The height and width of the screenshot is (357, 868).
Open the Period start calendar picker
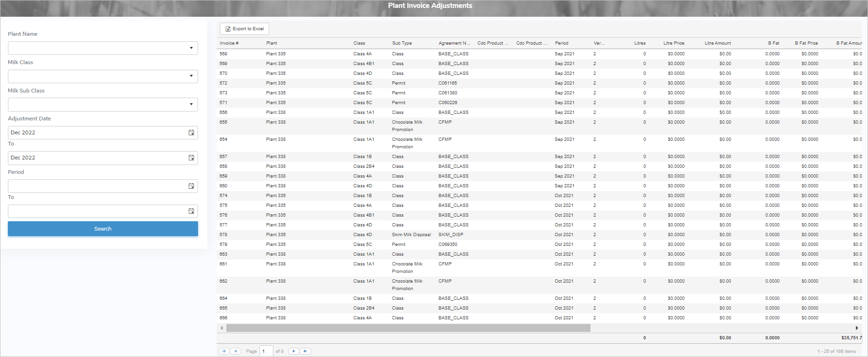191,186
